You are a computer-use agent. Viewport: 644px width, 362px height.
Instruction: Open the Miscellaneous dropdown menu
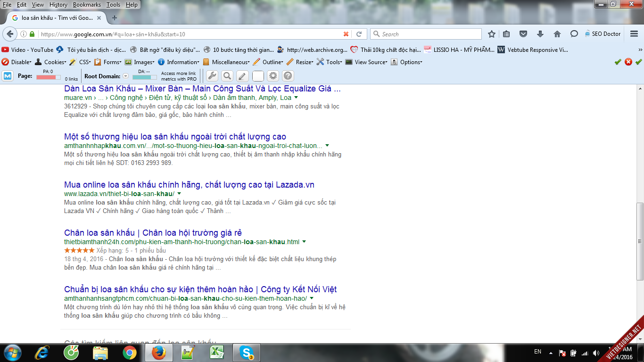click(226, 62)
